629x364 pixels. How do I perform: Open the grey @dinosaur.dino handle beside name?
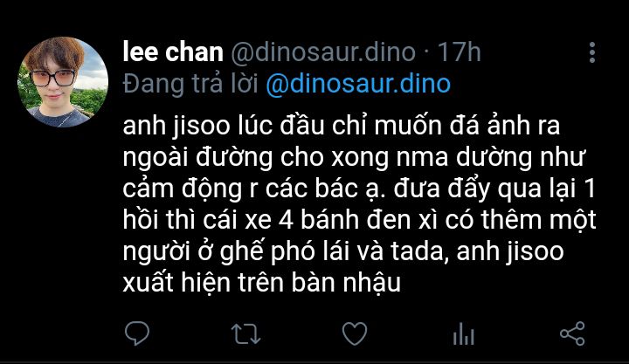(323, 52)
